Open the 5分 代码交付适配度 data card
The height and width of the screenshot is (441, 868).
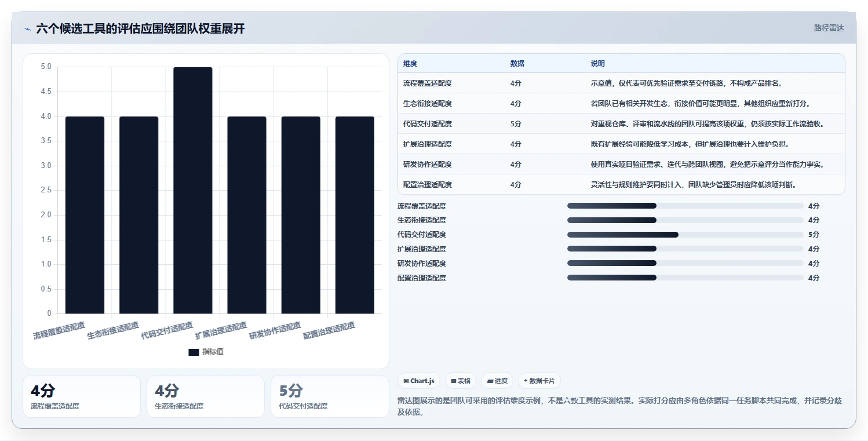(330, 396)
